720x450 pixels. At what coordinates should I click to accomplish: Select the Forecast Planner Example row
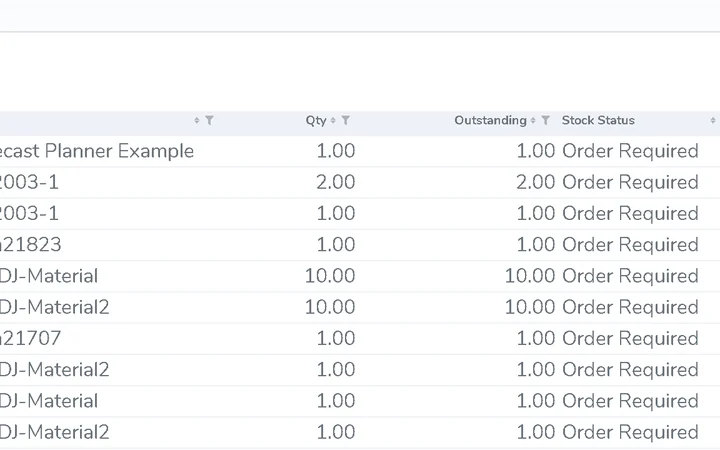click(x=360, y=151)
